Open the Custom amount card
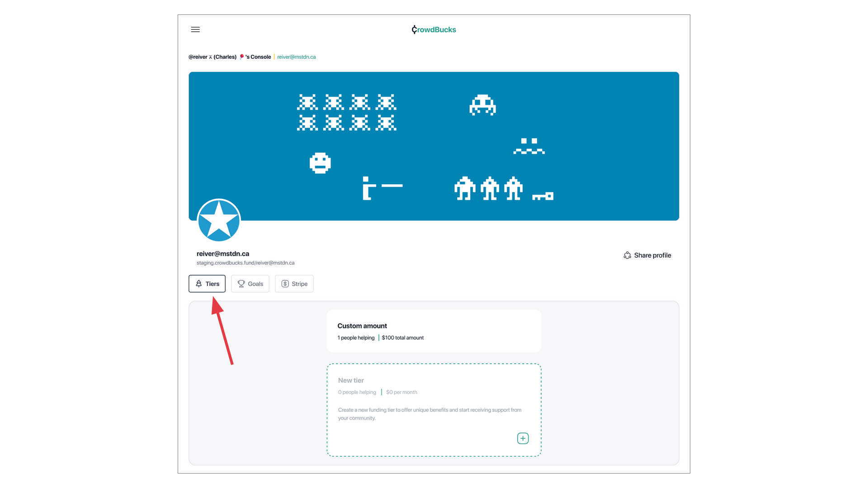Screen dimensions: 868x488 point(434,331)
